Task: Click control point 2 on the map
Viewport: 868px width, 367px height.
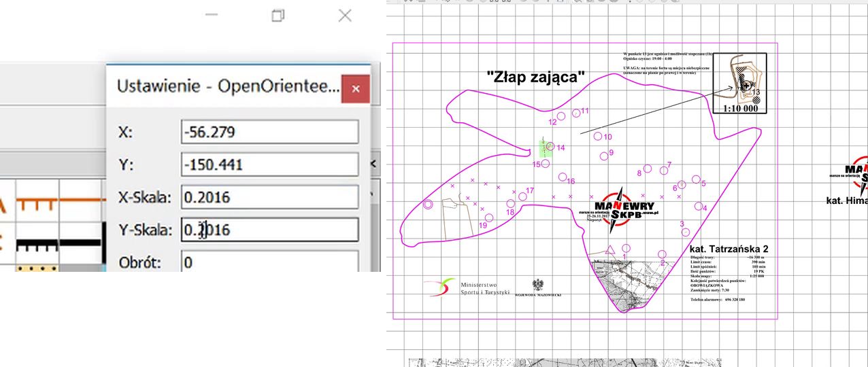Action: tap(662, 254)
